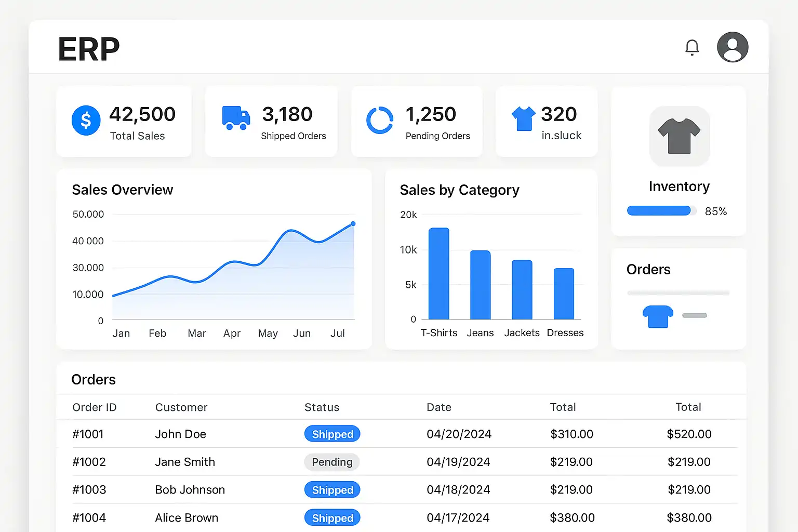The width and height of the screenshot is (798, 532).
Task: Open order #1002 link
Action: pyautogui.click(x=89, y=462)
